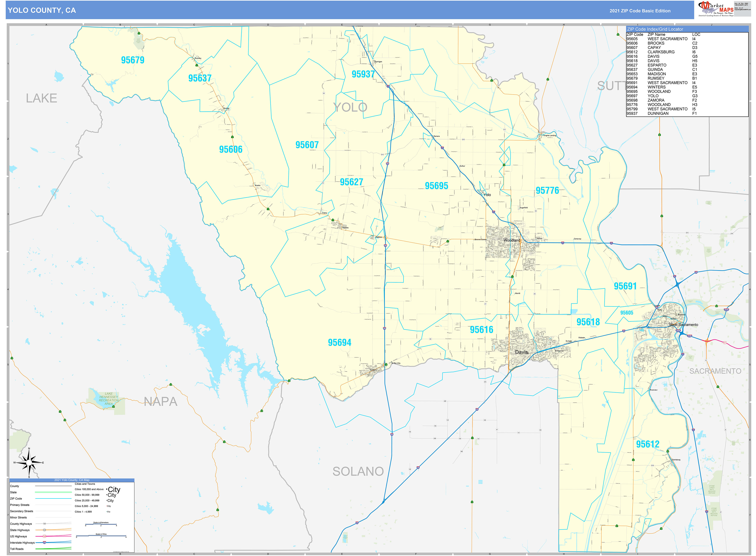Click the cyan ZIP Code line swatch

(x=53, y=498)
